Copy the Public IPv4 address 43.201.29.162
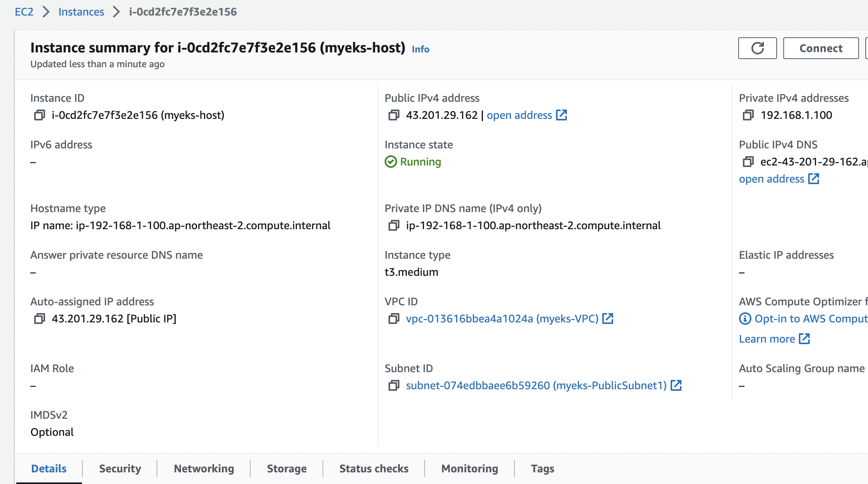868x484 pixels. pyautogui.click(x=394, y=115)
